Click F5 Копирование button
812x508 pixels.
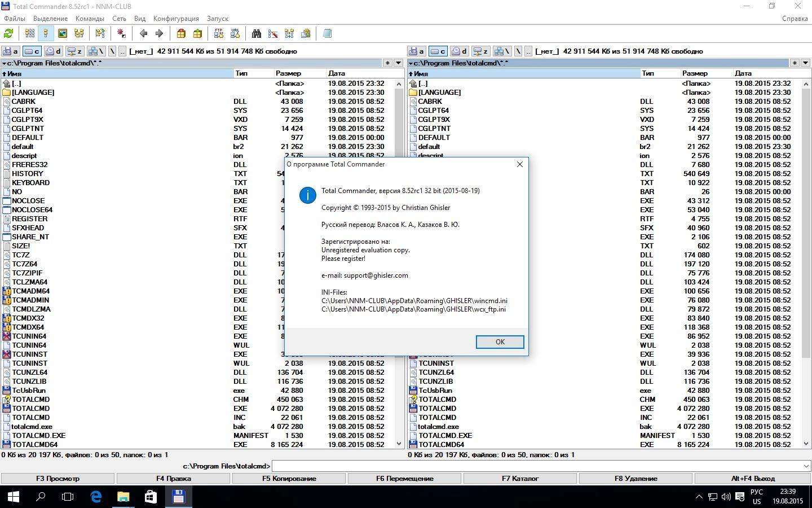click(x=289, y=478)
